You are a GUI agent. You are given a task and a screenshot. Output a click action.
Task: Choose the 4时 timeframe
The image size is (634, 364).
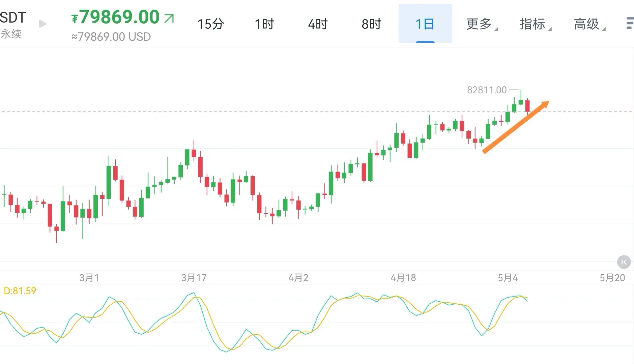point(318,24)
